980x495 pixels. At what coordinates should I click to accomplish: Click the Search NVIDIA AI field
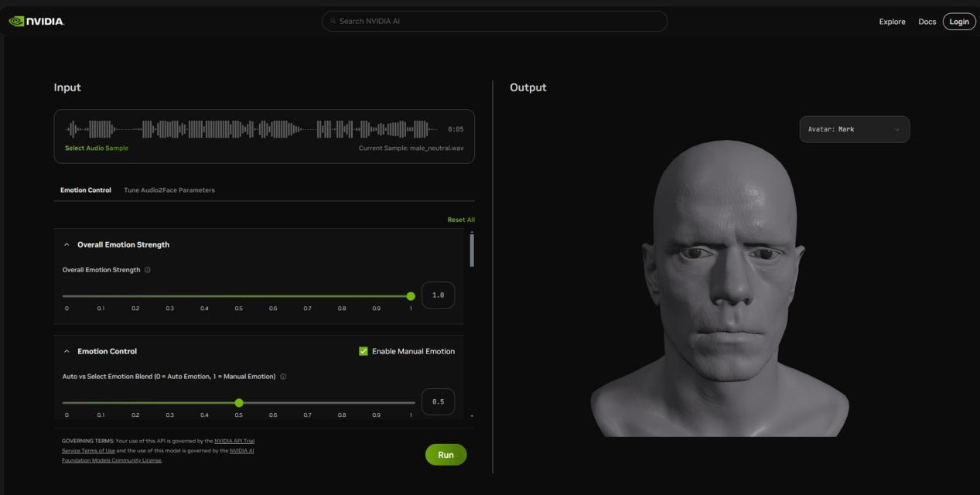coord(495,22)
